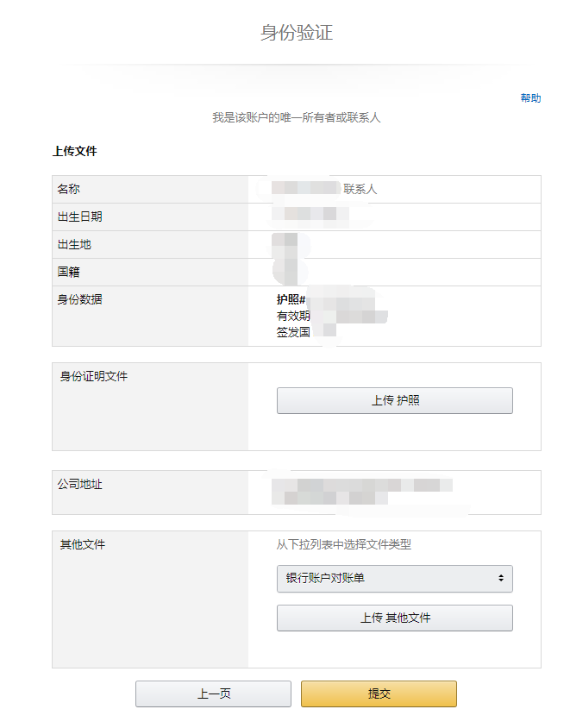The height and width of the screenshot is (728, 570).
Task: Click the 护照# field text
Action: 291,300
